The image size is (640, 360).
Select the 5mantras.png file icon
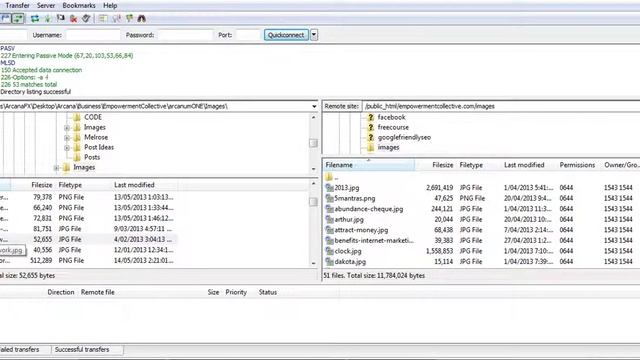(x=329, y=198)
